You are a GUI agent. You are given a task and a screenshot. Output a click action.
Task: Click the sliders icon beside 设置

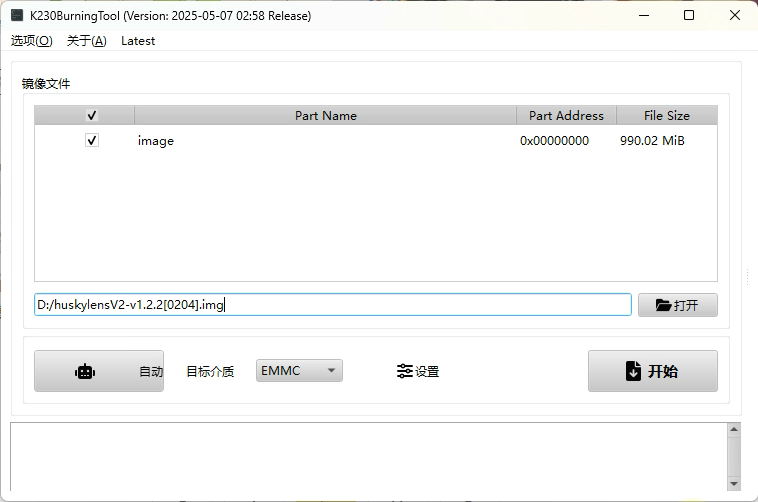[404, 371]
